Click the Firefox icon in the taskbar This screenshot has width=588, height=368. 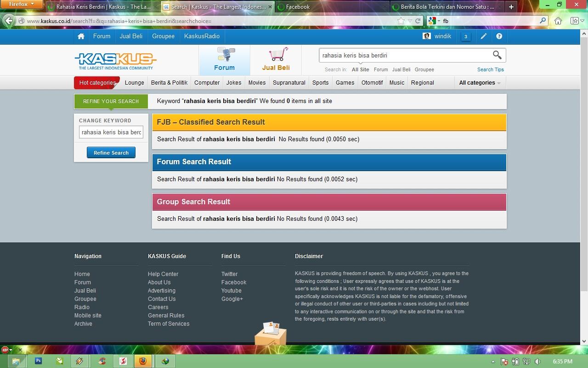[x=143, y=361]
